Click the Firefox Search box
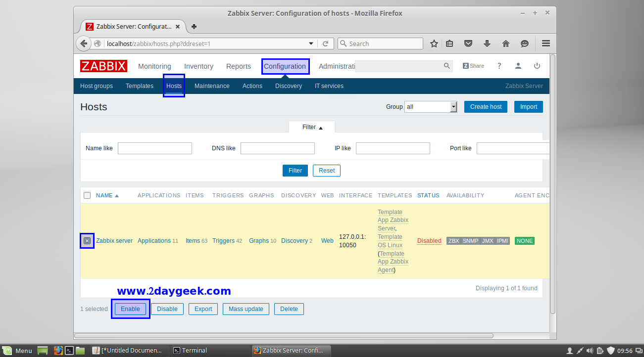 pyautogui.click(x=380, y=44)
